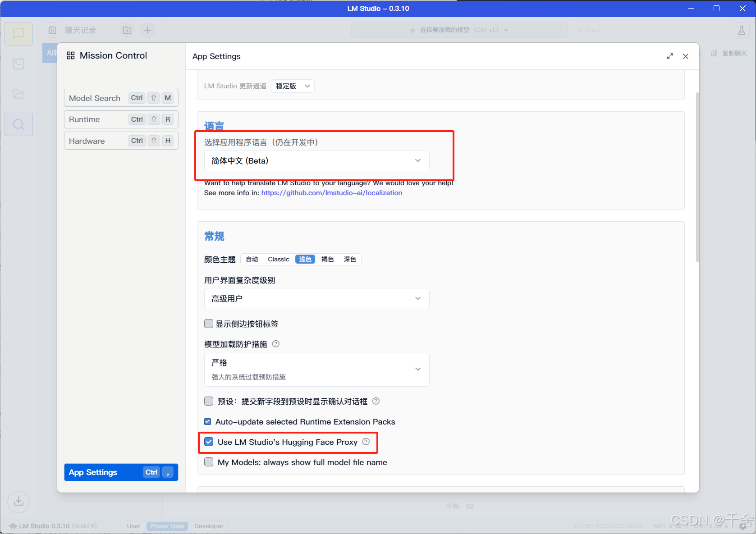This screenshot has height=534, width=756.
Task: Uncheck Use LM Studio's Hugging Face Proxy
Action: click(x=209, y=442)
